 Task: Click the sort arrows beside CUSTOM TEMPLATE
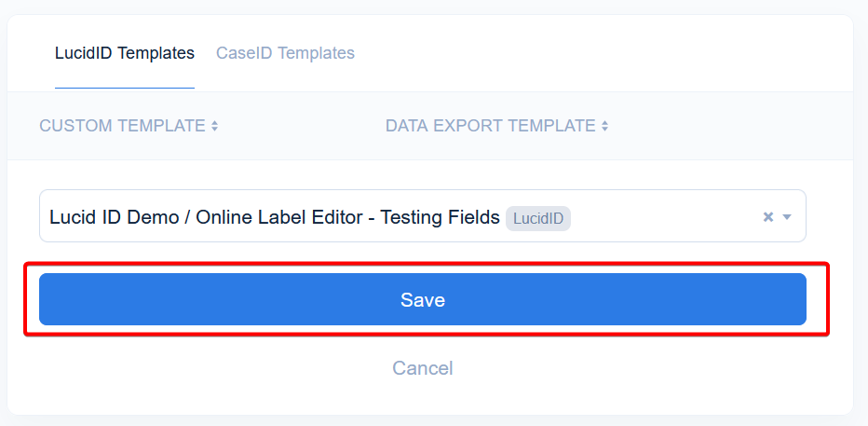click(214, 126)
